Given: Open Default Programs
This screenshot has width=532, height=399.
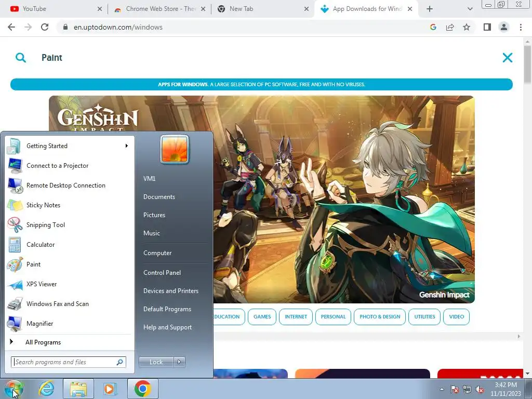Looking at the screenshot, I should (167, 309).
